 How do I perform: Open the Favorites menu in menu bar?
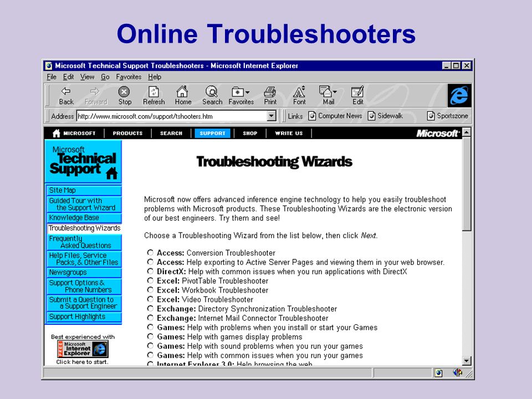pos(129,77)
